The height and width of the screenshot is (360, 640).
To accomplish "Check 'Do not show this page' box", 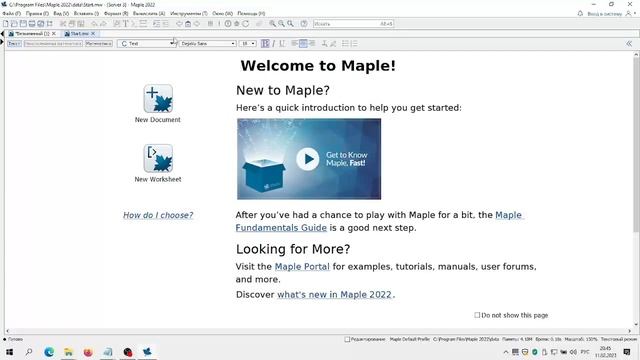I will coord(477,315).
